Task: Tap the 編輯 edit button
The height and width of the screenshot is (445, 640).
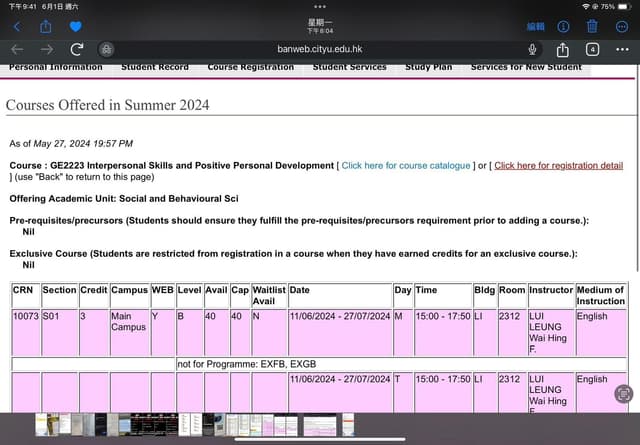Action: [536, 26]
